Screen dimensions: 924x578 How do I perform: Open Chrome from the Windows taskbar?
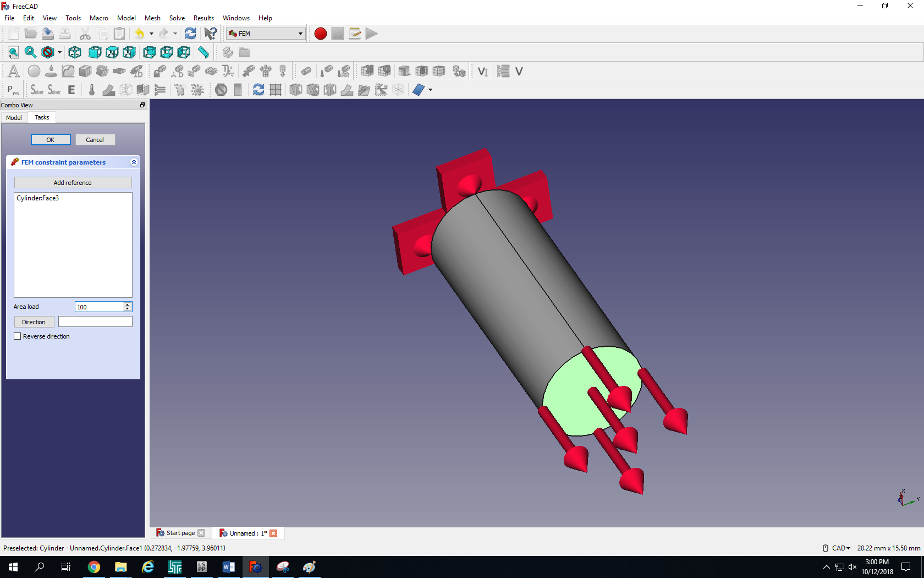pos(94,567)
